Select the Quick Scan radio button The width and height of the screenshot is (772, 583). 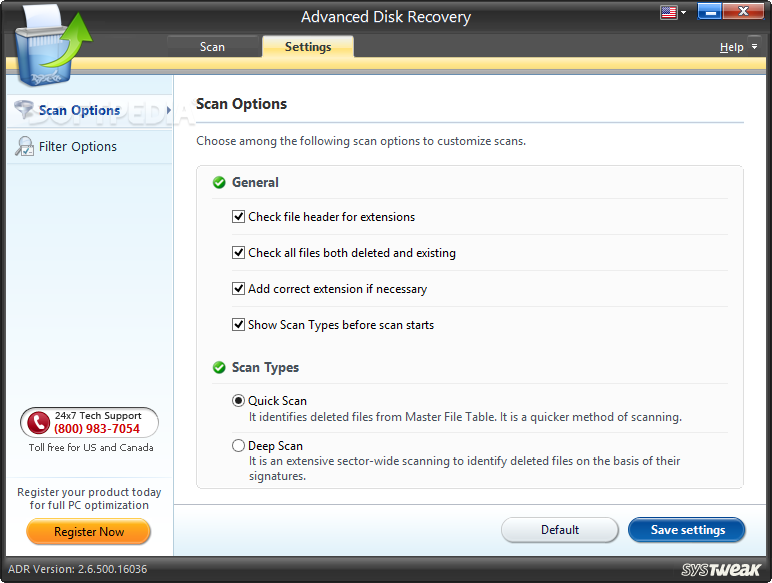[238, 401]
